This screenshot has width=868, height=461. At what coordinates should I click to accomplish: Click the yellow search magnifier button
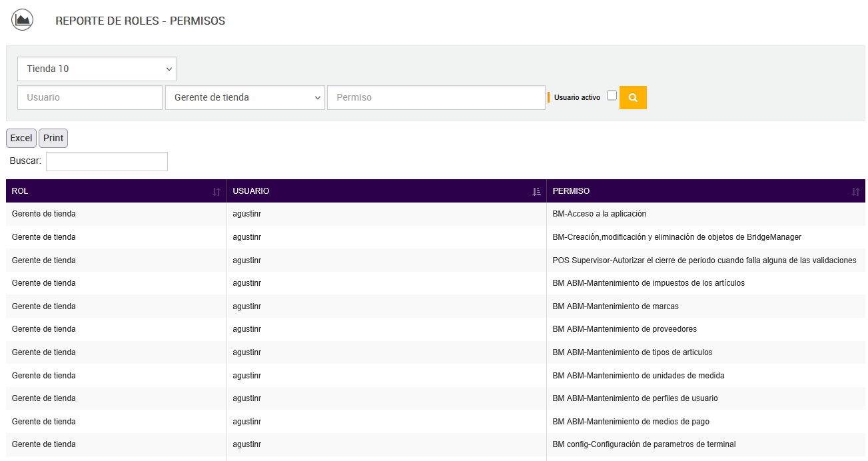(x=633, y=97)
